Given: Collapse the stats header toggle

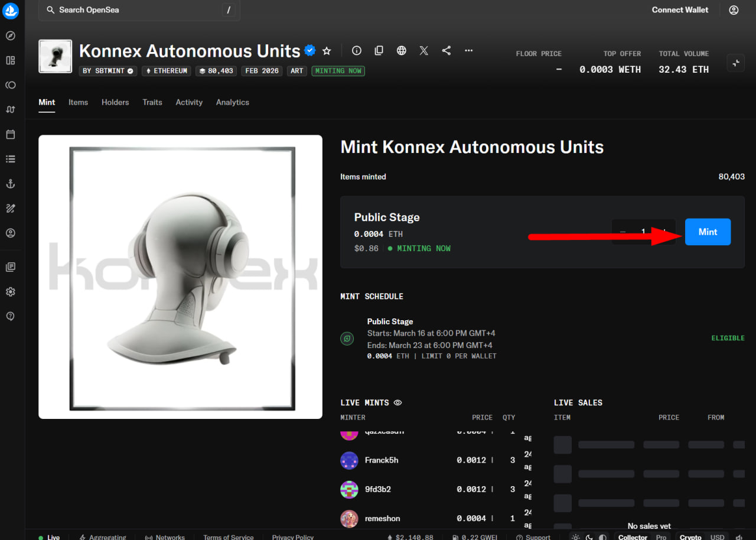Looking at the screenshot, I should pos(735,63).
